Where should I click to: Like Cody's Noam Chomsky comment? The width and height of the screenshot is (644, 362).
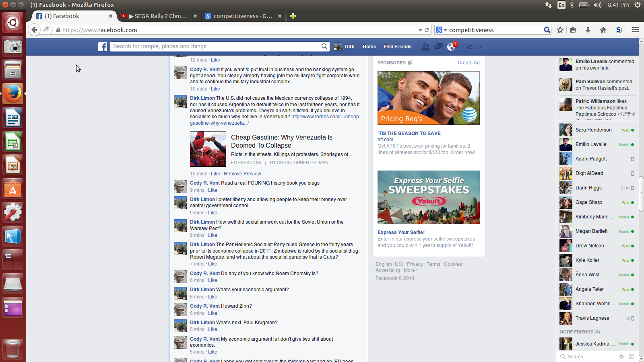coord(213,280)
